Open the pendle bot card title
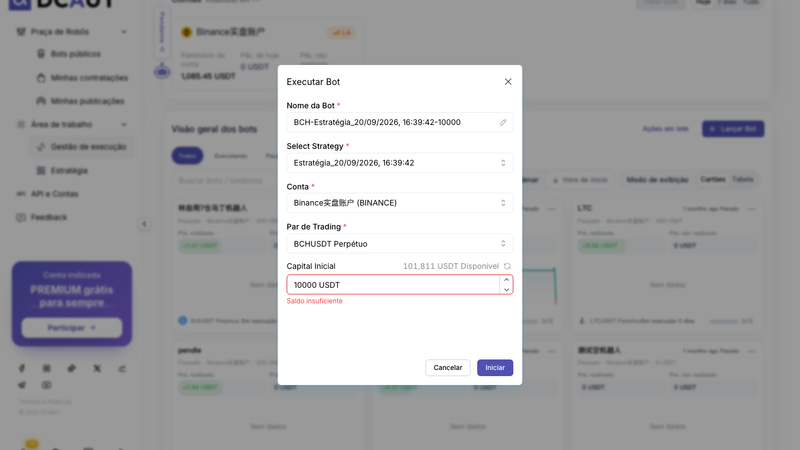800x450 pixels. tap(190, 351)
